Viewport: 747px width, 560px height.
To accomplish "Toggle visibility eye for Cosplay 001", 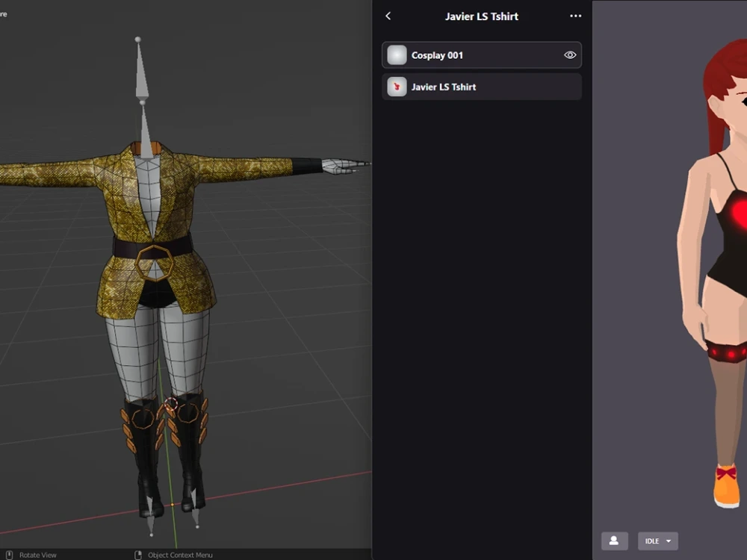I will click(x=570, y=55).
